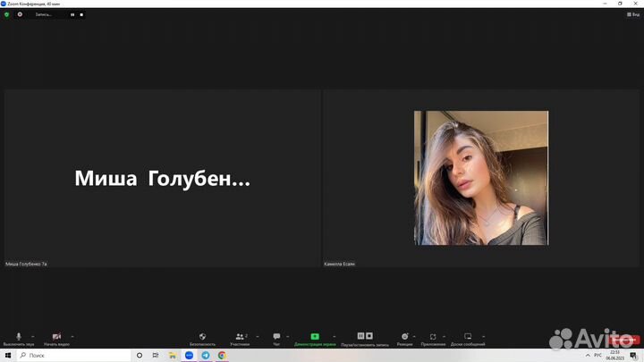Open File Explorer from the taskbar

tap(173, 355)
